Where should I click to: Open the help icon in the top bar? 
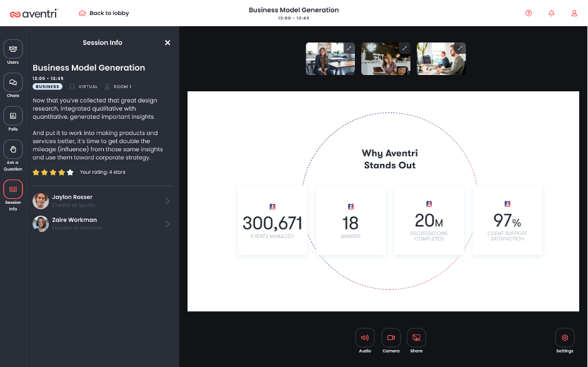point(528,13)
